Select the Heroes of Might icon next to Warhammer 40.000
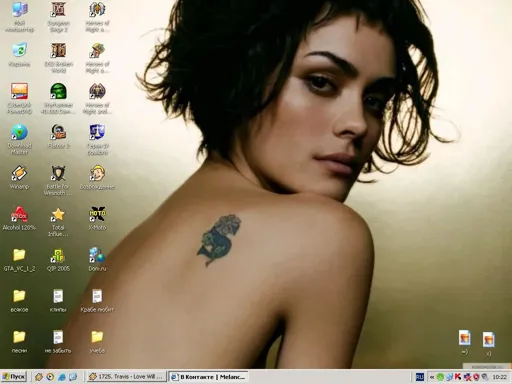 pyautogui.click(x=97, y=99)
